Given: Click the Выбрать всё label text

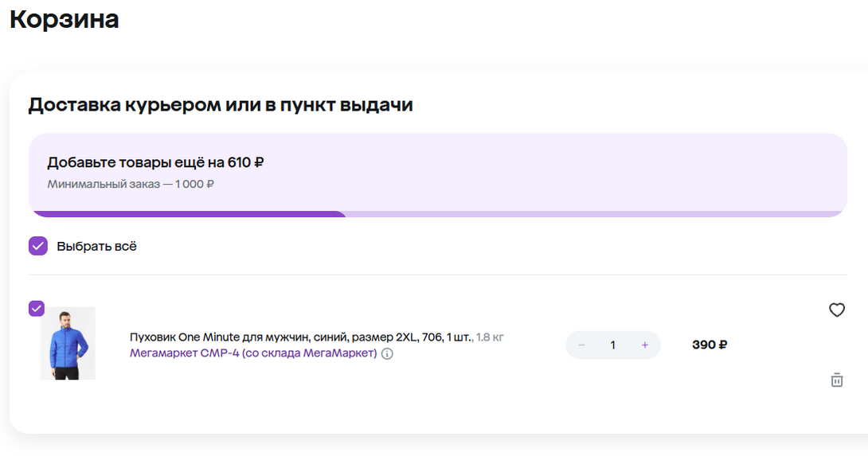Looking at the screenshot, I should (x=96, y=246).
